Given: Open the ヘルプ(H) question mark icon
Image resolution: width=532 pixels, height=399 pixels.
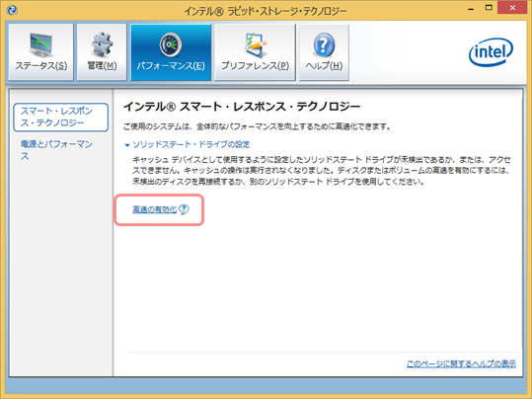Looking at the screenshot, I should [x=324, y=44].
